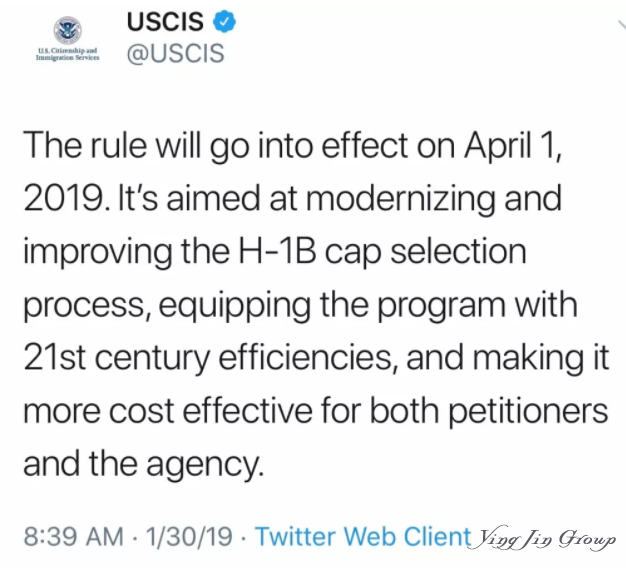The image size is (626, 570).
Task: Click '21st century' in the tweet body
Action: click(116, 360)
